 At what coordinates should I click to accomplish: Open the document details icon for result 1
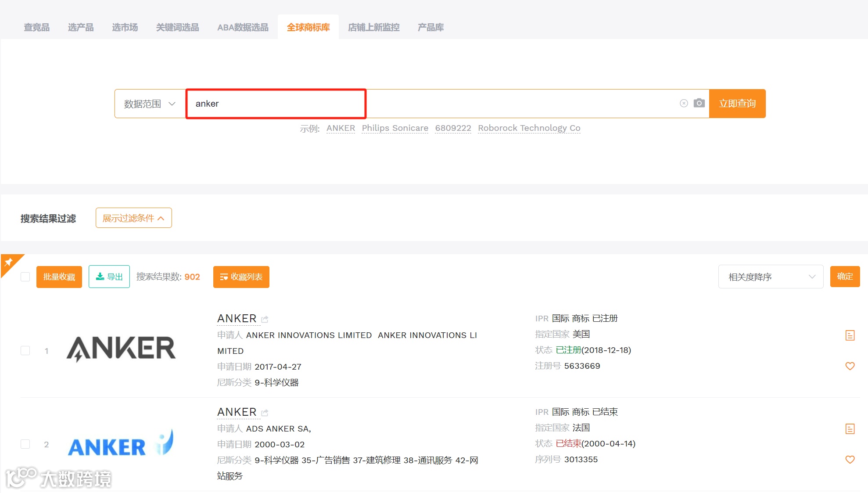coord(850,335)
